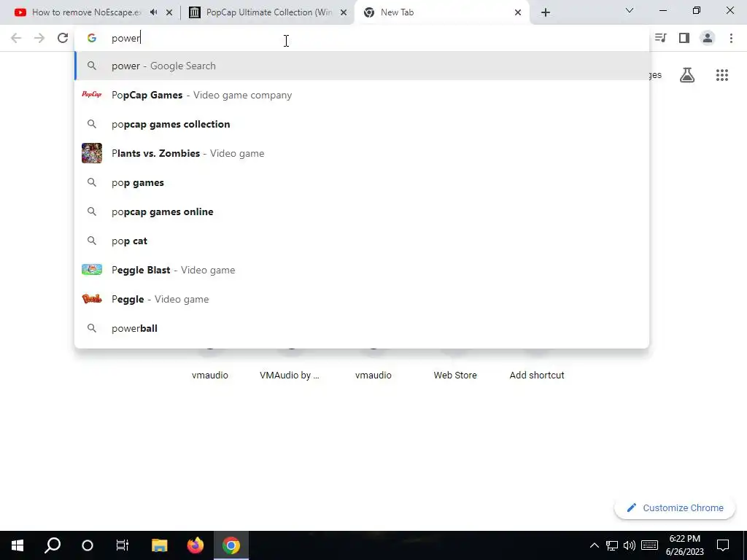Viewport: 747px width, 560px height.
Task: Launch Firefox from the taskbar
Action: pos(195,545)
